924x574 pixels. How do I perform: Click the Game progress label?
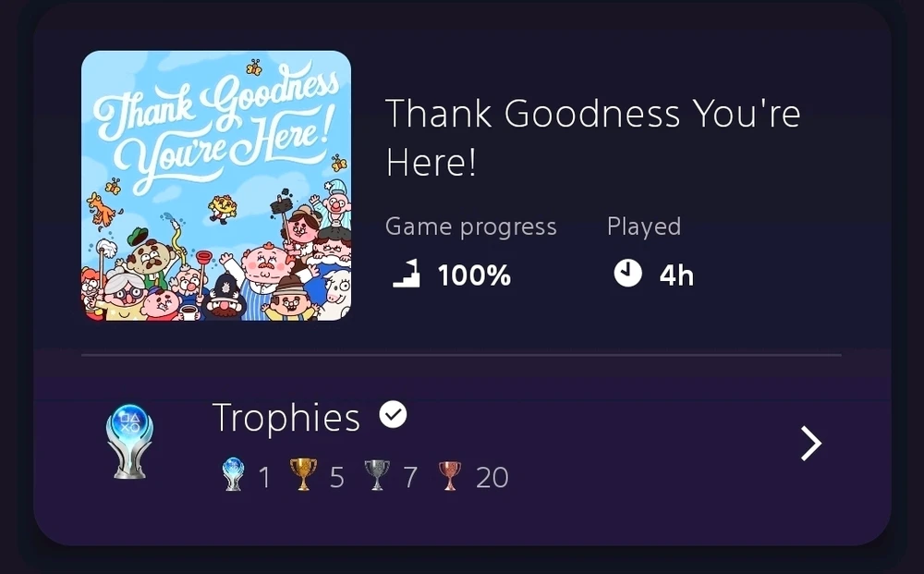(470, 226)
